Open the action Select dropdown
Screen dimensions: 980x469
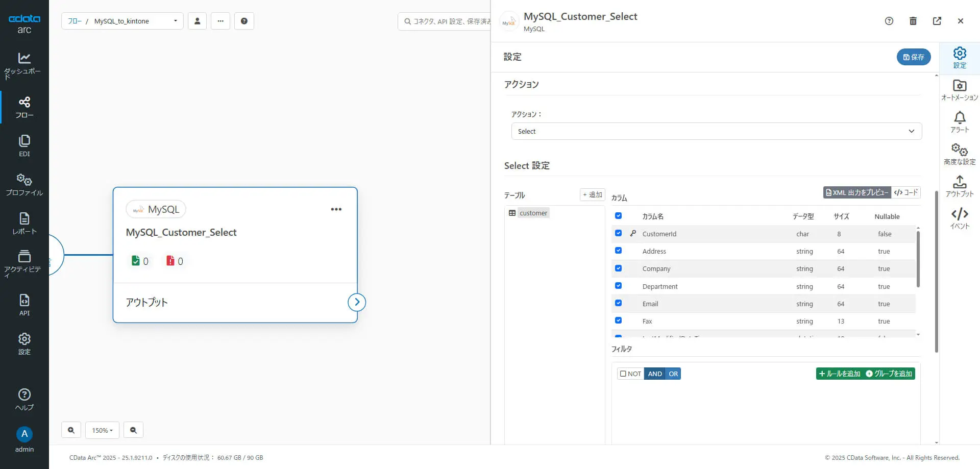tap(717, 131)
